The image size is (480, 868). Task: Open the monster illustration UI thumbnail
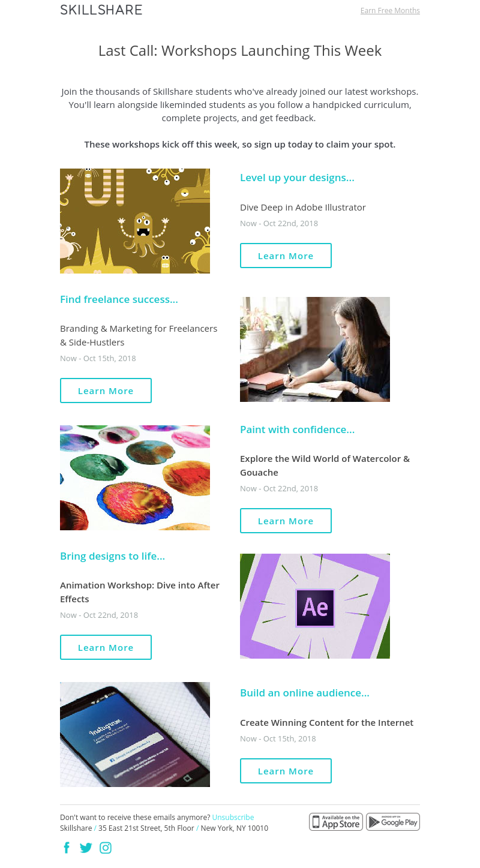135,221
